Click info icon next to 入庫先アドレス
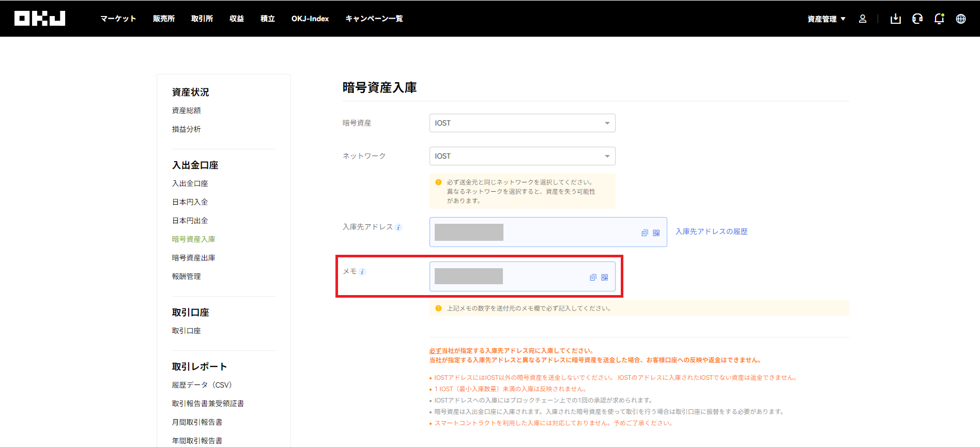 (x=399, y=227)
